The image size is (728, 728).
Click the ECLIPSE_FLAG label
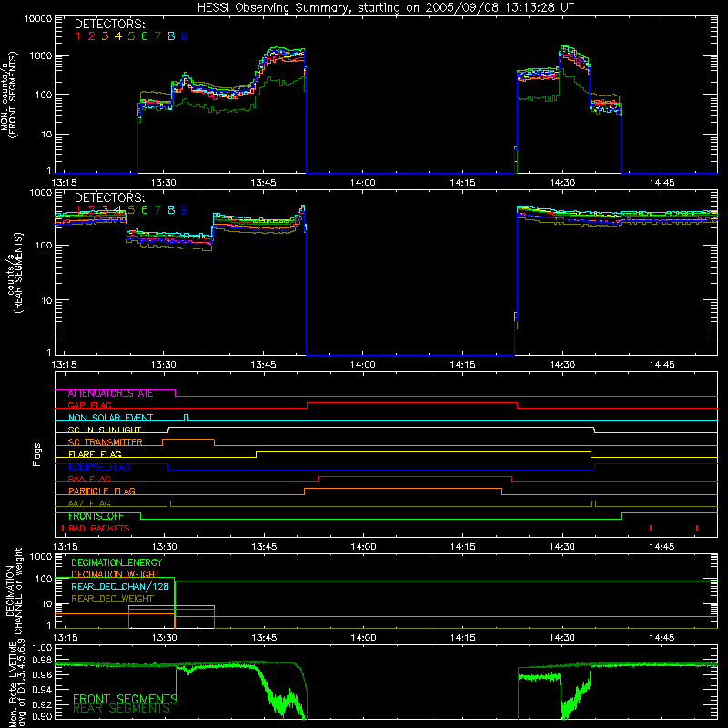click(99, 467)
